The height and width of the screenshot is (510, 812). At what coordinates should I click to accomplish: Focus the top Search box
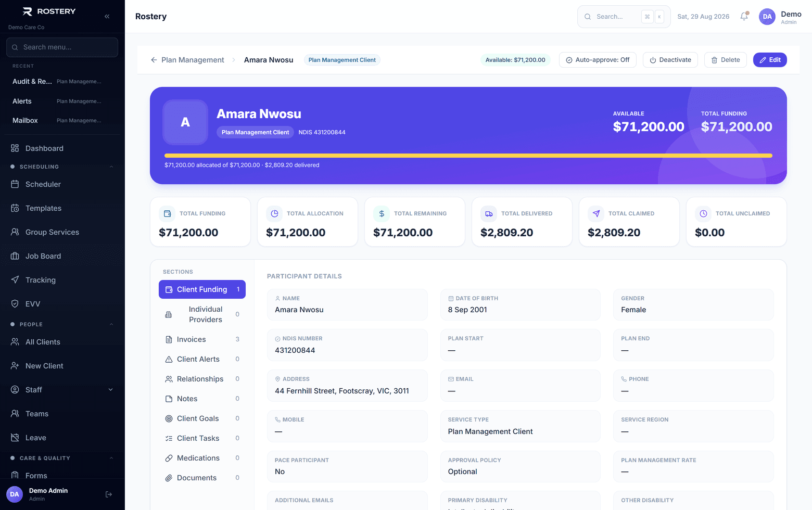pyautogui.click(x=624, y=17)
